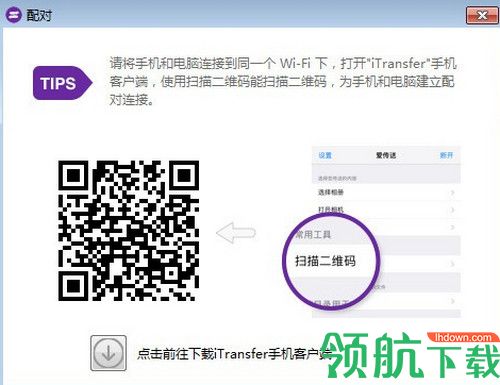Viewport: 500px width, 385px height.
Task: Click the phone screenshot showing 扫描二维码
Action: tap(372, 231)
